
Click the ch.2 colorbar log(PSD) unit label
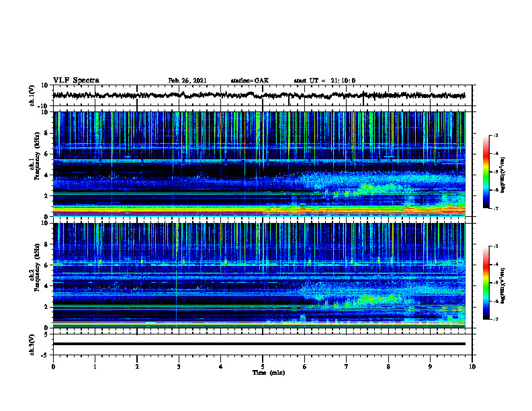(x=502, y=285)
